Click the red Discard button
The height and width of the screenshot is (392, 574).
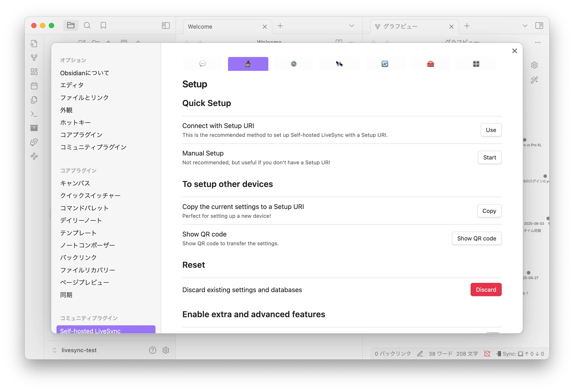(486, 289)
